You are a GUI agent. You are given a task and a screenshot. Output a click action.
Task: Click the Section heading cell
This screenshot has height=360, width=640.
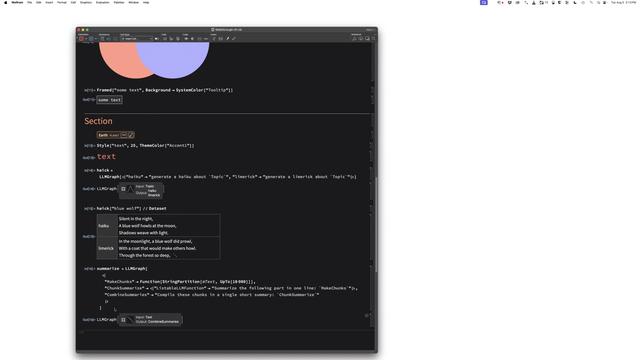98,121
